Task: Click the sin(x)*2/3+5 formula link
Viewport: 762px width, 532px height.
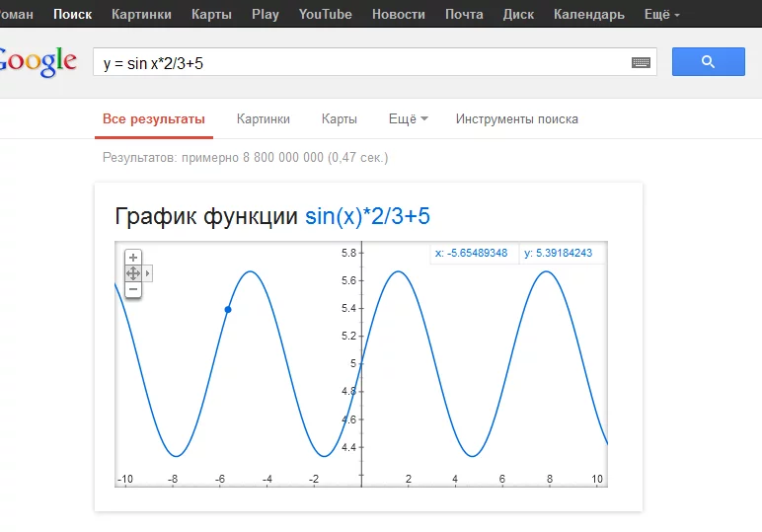Action: pos(367,216)
